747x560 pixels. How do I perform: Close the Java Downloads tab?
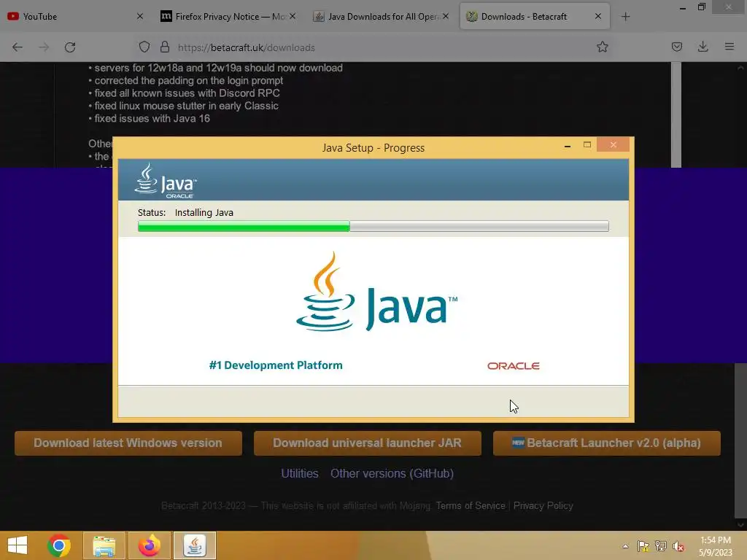coord(446,16)
